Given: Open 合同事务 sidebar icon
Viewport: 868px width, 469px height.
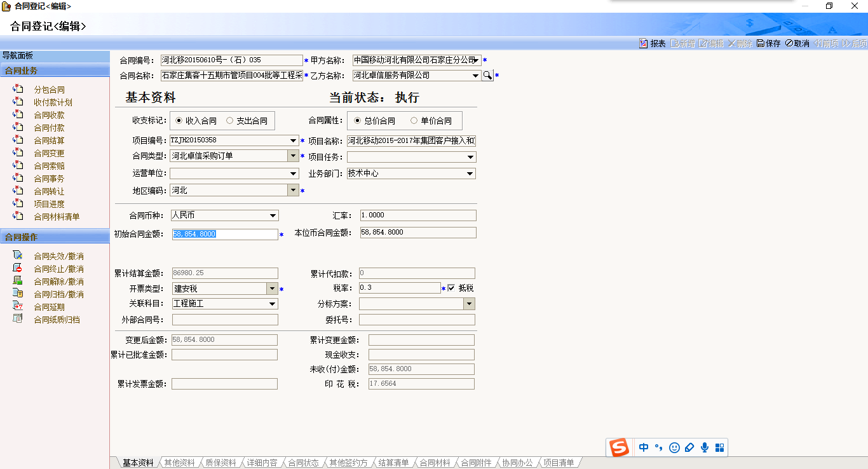Looking at the screenshot, I should pos(18,179).
